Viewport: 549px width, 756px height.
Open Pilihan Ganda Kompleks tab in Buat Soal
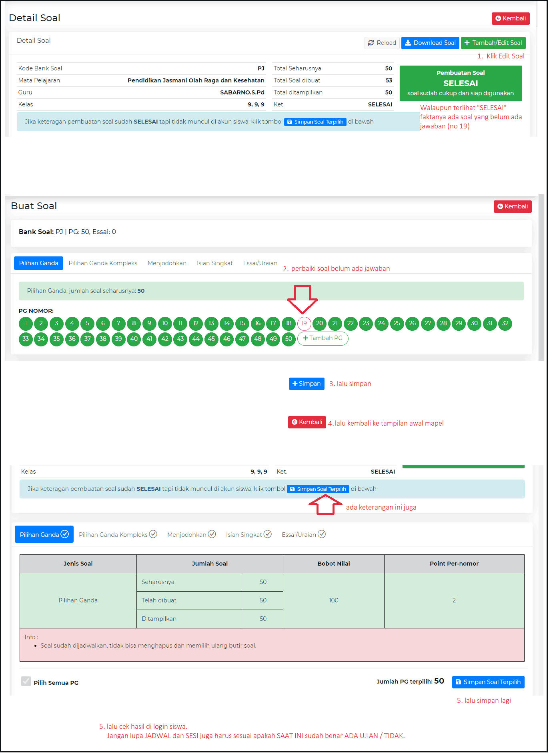tap(103, 264)
